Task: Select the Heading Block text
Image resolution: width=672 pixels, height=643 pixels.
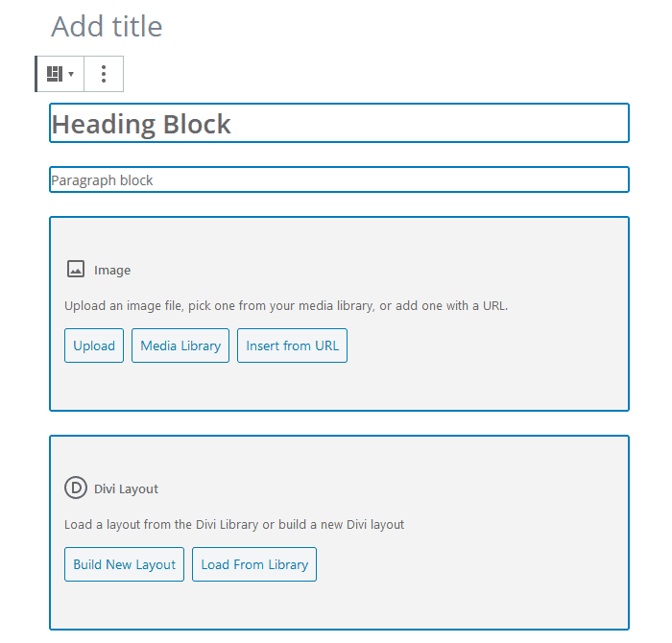Action: 141,124
